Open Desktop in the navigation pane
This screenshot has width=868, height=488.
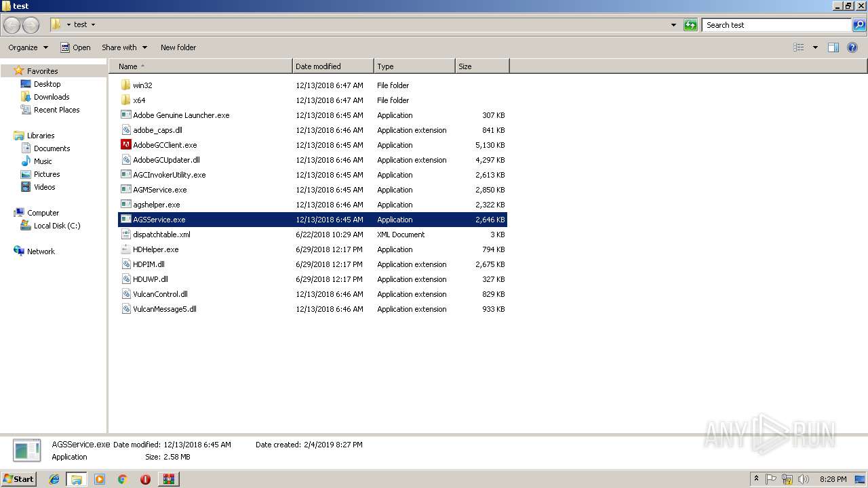pyautogui.click(x=47, y=84)
